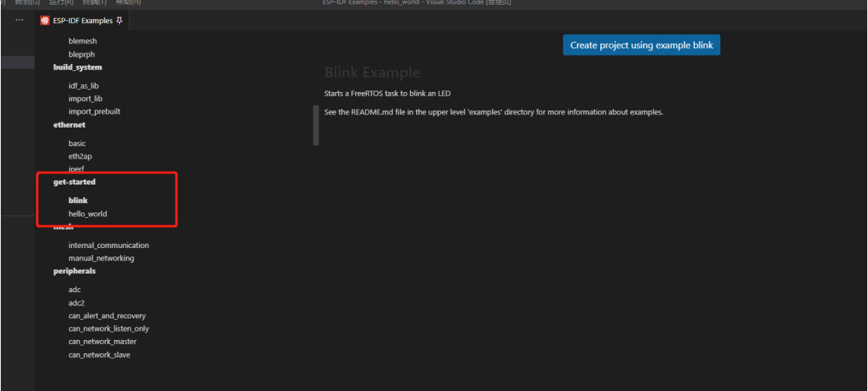Select the ethernet basic example
Screen dimensions: 868x391
click(77, 143)
